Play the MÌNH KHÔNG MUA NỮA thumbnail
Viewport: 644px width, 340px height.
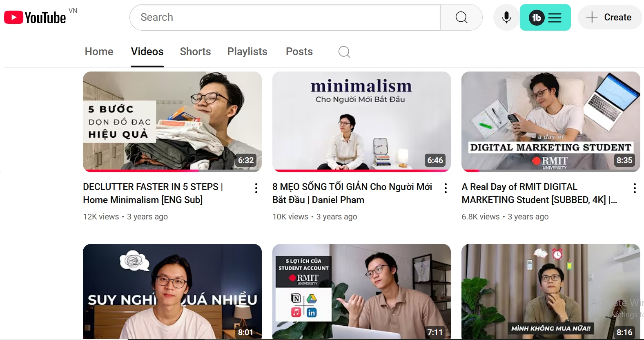551,291
